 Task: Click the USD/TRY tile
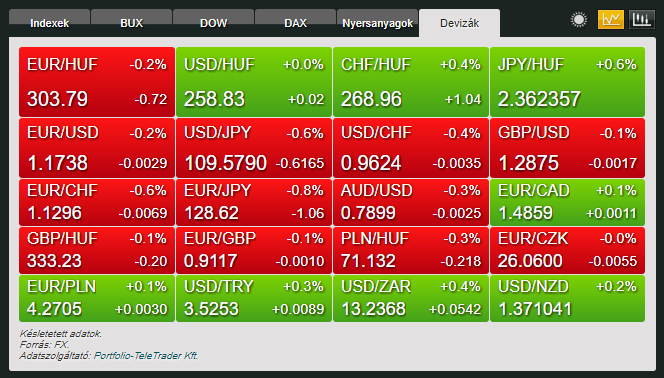point(254,298)
